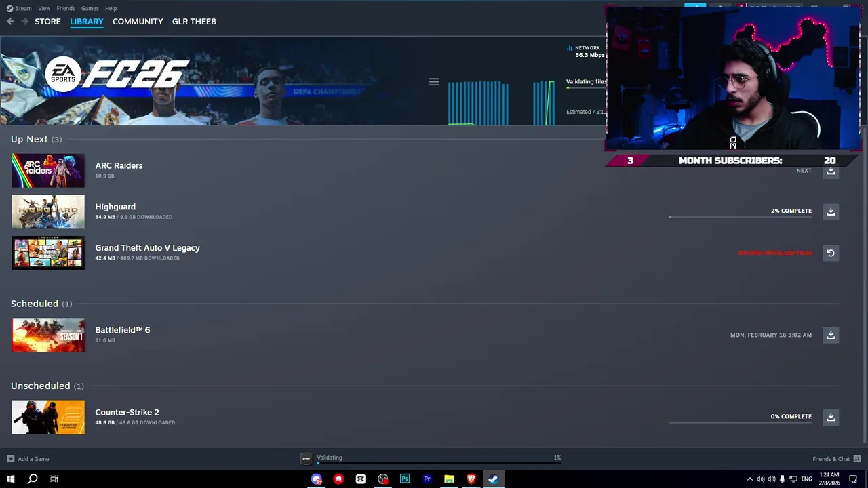Open the GLR THEEB profile tab

(194, 22)
